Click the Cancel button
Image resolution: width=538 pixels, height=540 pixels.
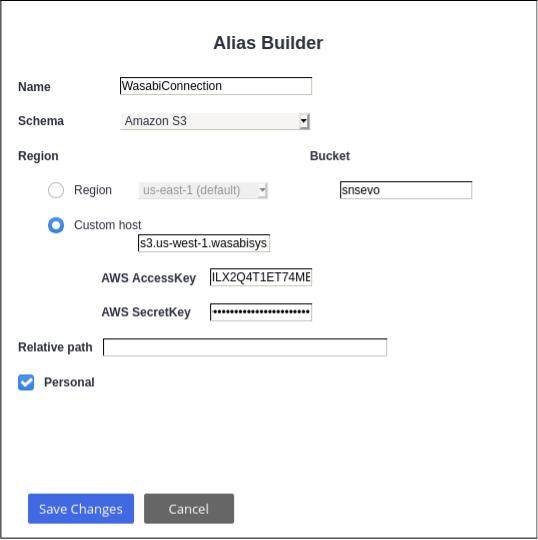189,509
